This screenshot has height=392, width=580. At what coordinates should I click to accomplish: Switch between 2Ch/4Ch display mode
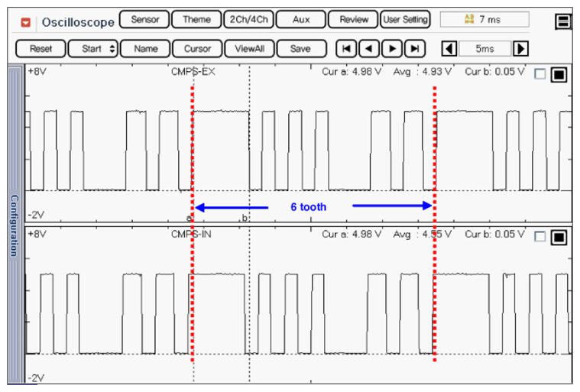click(248, 20)
